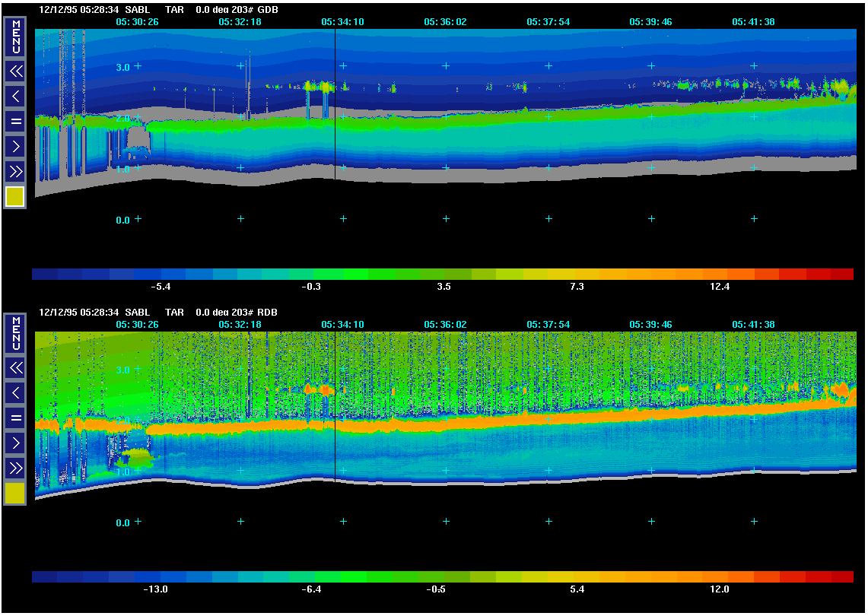Toggle the yellow square in the top panel

tap(15, 197)
